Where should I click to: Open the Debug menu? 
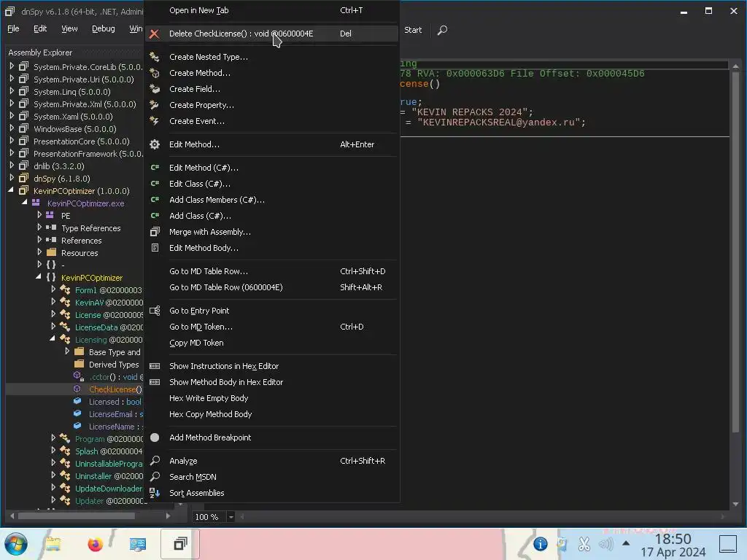pyautogui.click(x=104, y=28)
